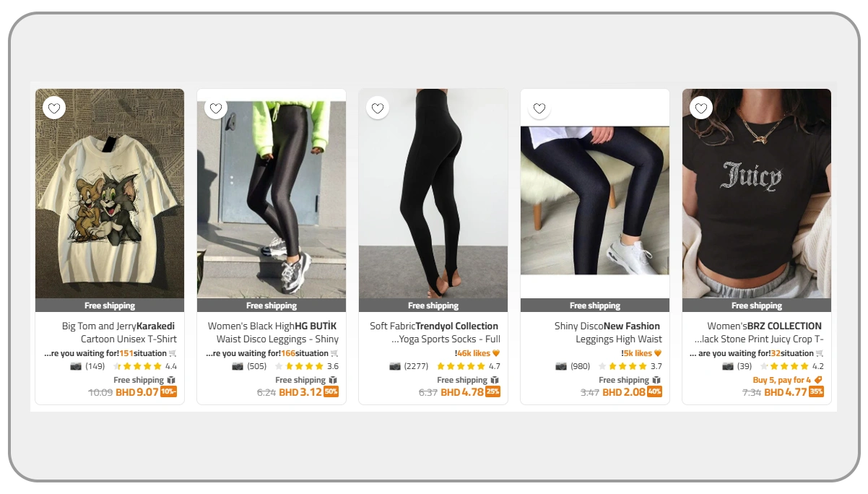Click tag icon beside Buy 5, pay for 4
The width and height of the screenshot is (868, 494).
[818, 380]
